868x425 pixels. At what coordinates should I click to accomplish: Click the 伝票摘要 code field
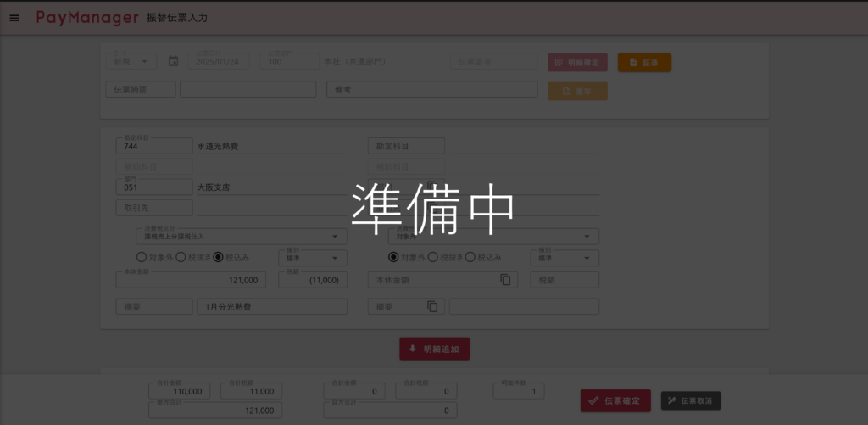tap(141, 89)
